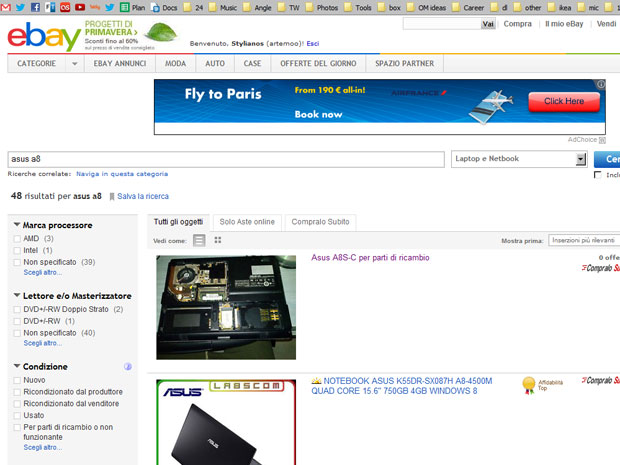
Task: Open the Auto menu
Action: tap(215, 64)
